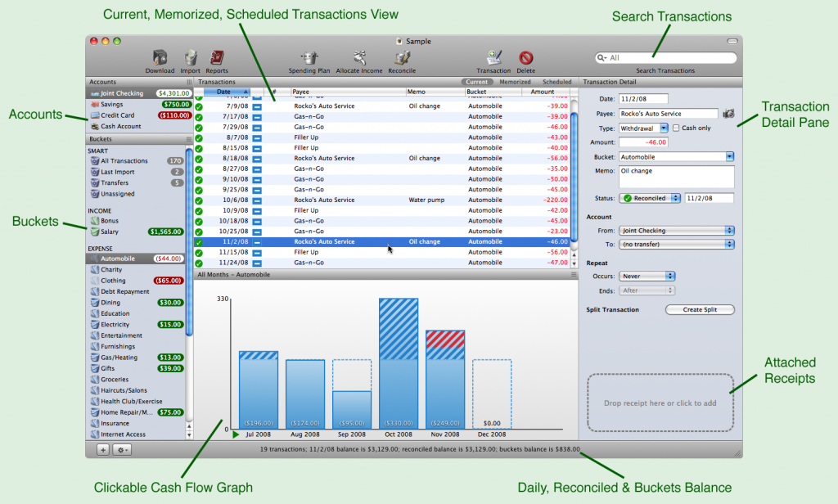Open the Reports toolbar icon
This screenshot has width=838, height=504.
217,58
